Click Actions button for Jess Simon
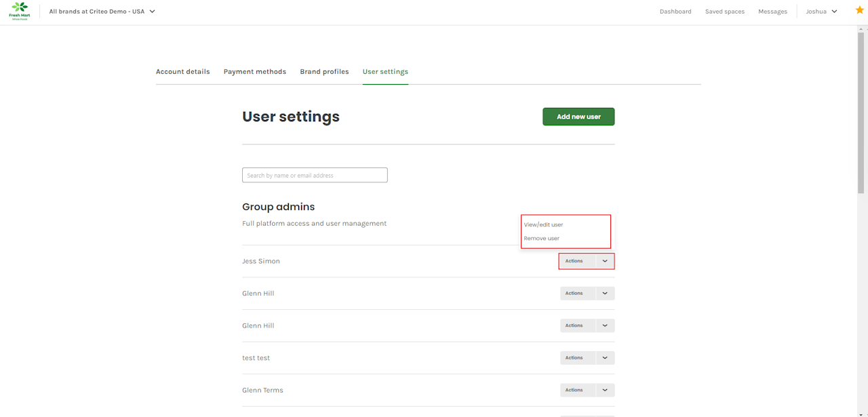This screenshot has height=417, width=868. [x=574, y=261]
